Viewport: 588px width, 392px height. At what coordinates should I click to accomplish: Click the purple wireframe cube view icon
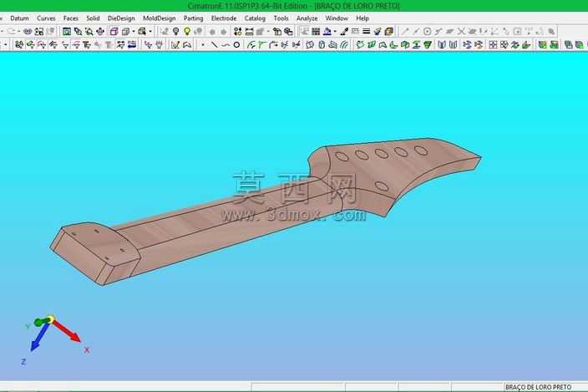(114, 32)
